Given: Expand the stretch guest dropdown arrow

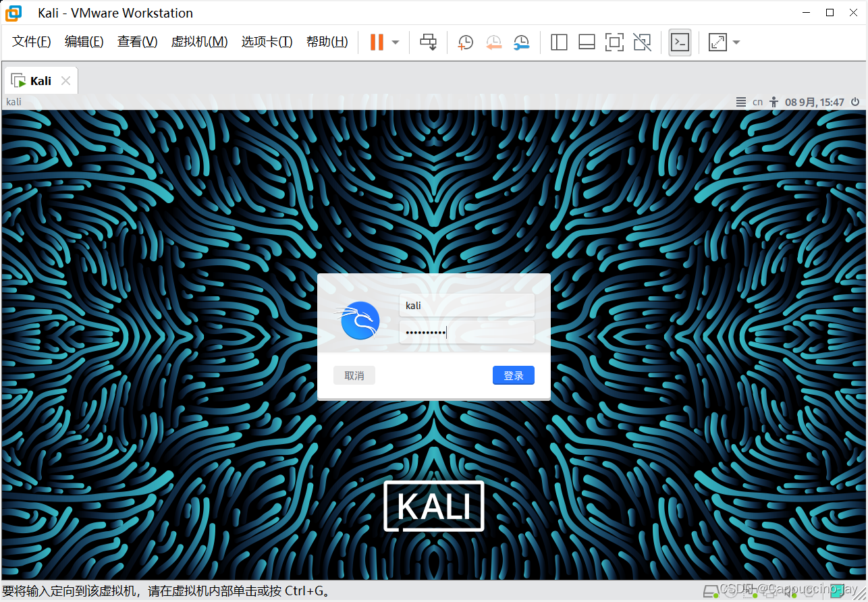Looking at the screenshot, I should tap(736, 43).
